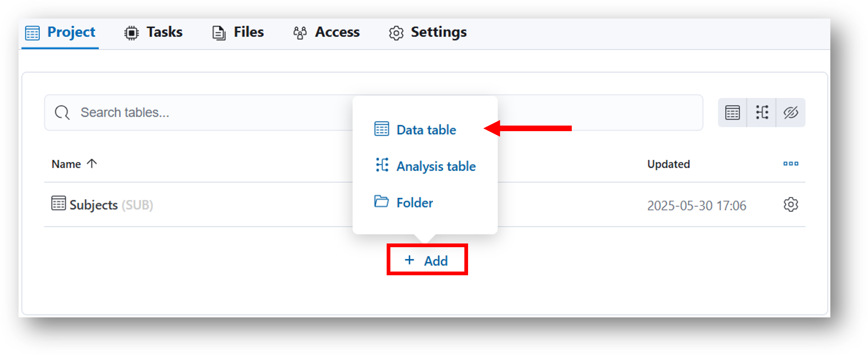Screen dimensions: 868x355
Task: Click the Files document icon
Action: point(219,33)
